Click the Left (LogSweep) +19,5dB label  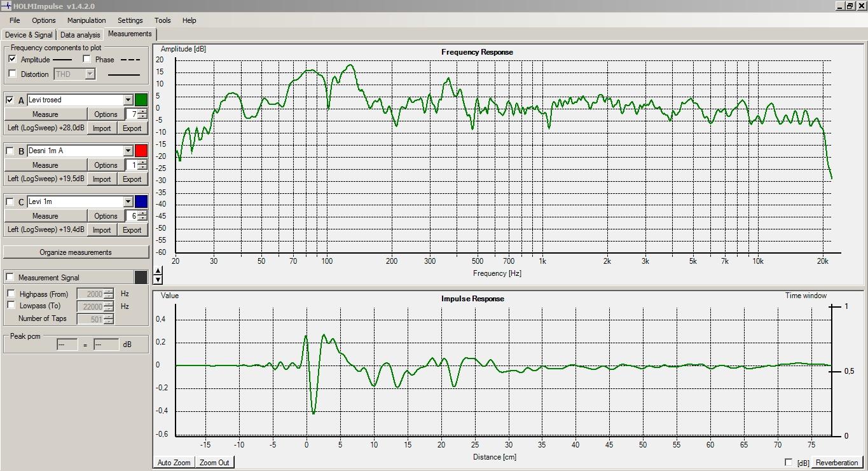point(46,179)
